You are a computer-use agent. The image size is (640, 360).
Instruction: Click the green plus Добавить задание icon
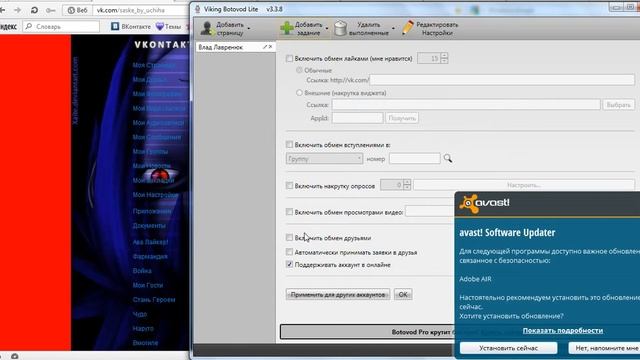pyautogui.click(x=287, y=28)
